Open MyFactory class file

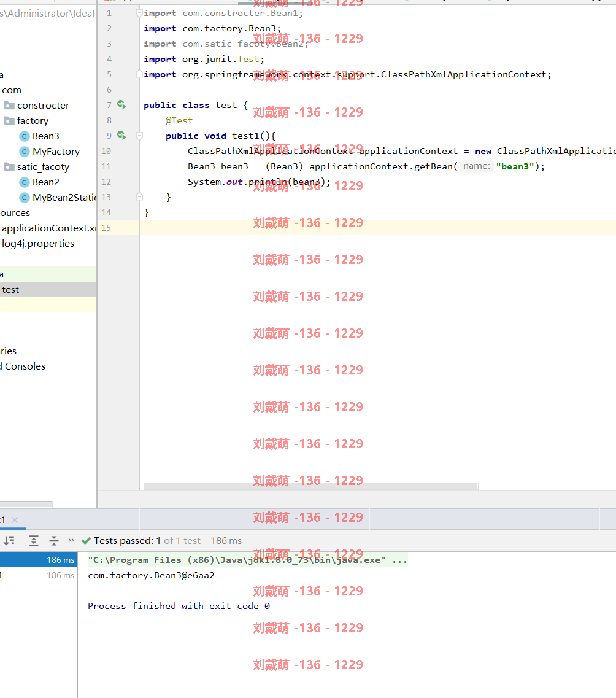point(56,152)
